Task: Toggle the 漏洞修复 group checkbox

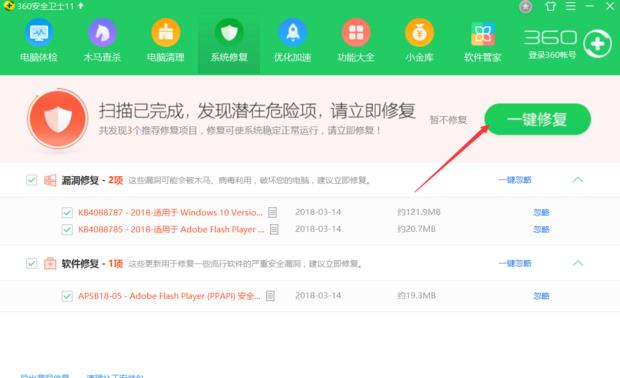Action: pos(32,180)
